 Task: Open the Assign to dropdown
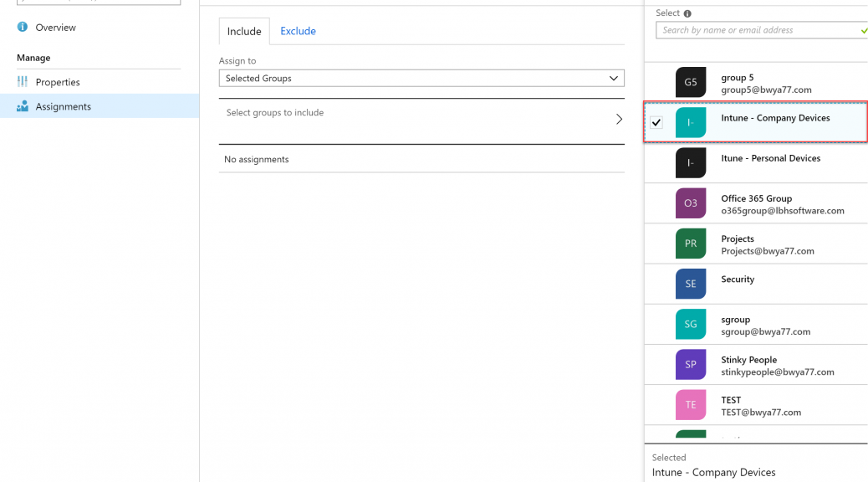tap(421, 78)
